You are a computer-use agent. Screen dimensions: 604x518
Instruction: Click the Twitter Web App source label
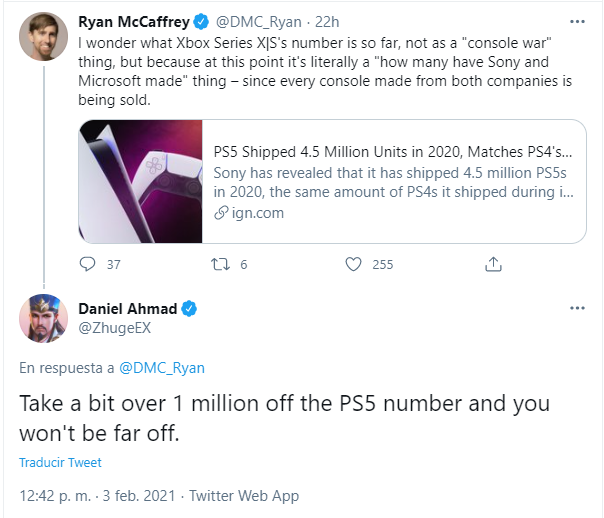[x=244, y=496]
